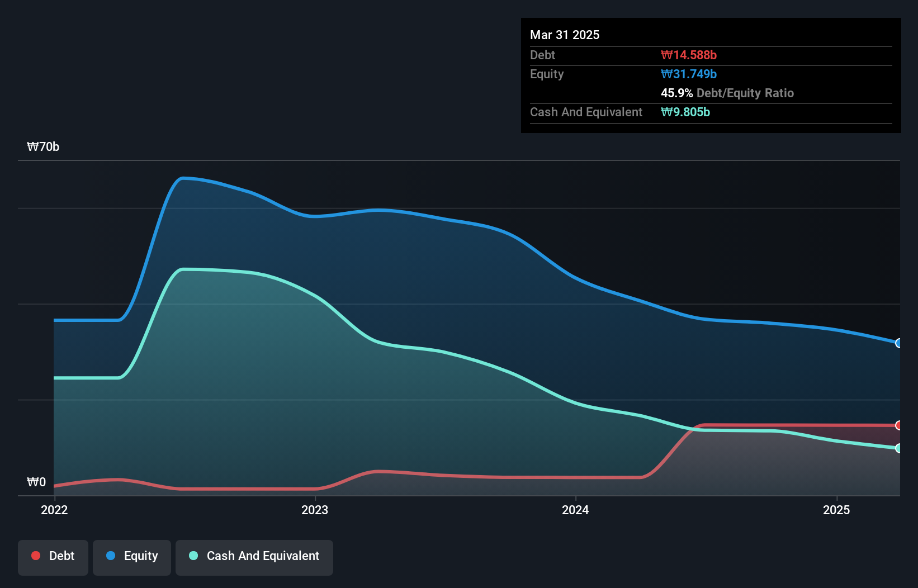This screenshot has width=918, height=588.
Task: Click the ₩70b axis label
Action: tap(43, 146)
